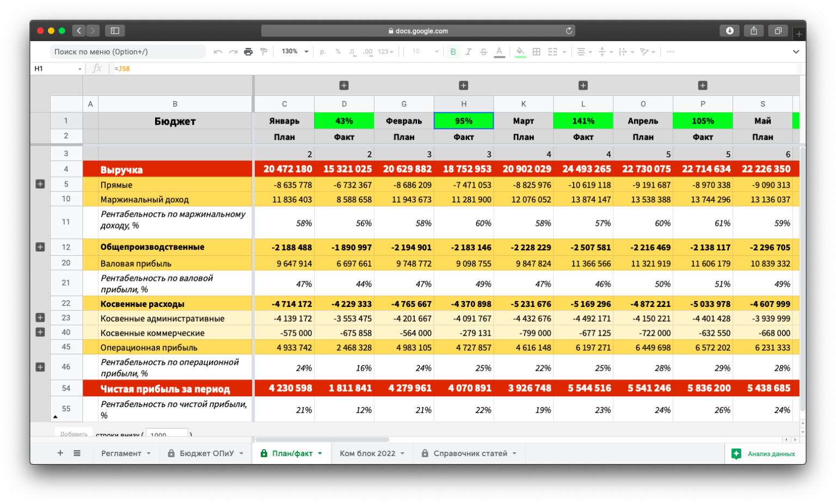Click the all sheets list icon
836x504 pixels.
pyautogui.click(x=77, y=453)
